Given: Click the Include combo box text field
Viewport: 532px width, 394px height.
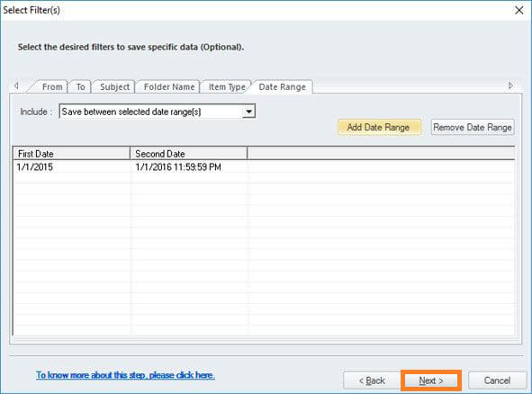Looking at the screenshot, I should tap(151, 112).
